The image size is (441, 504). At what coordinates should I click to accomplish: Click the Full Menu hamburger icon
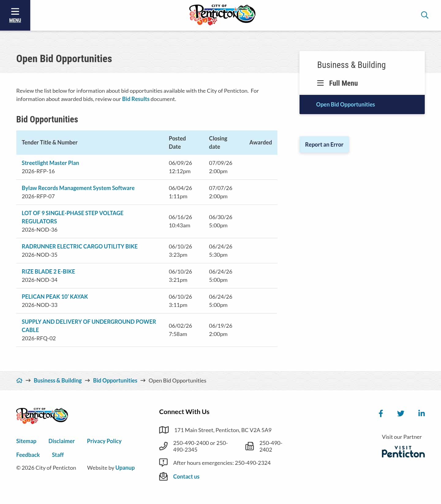point(320,83)
